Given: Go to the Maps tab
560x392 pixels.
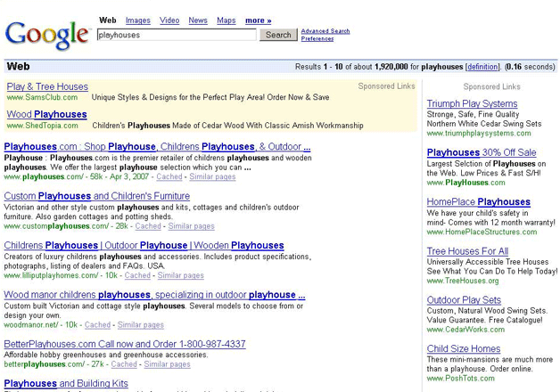Looking at the screenshot, I should (x=226, y=20).
